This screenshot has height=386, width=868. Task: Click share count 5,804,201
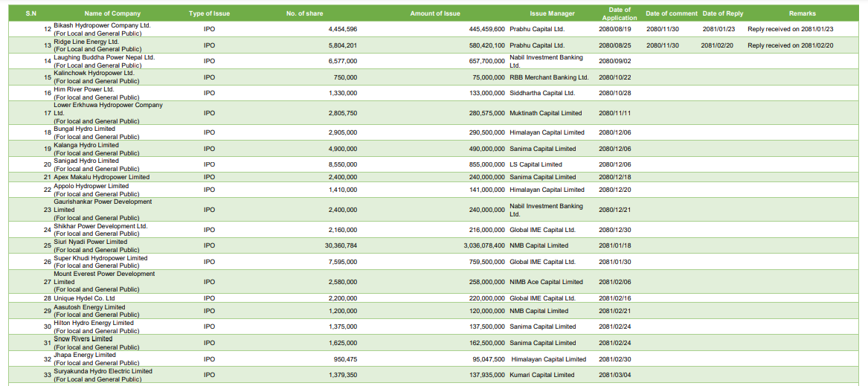pos(343,45)
